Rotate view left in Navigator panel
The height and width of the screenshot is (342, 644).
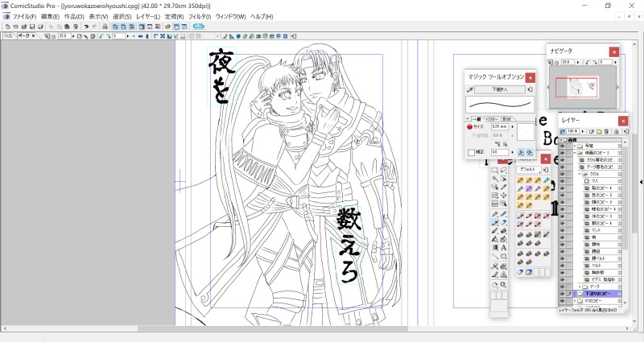click(588, 62)
